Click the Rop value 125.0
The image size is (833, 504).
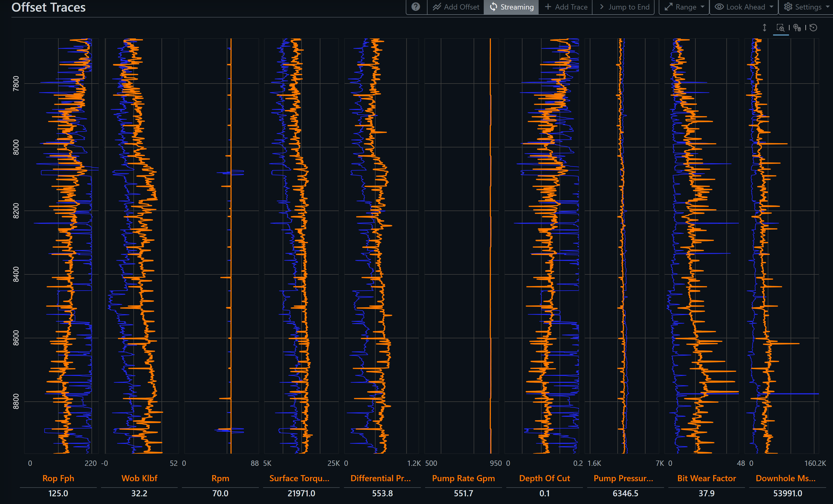pyautogui.click(x=58, y=493)
